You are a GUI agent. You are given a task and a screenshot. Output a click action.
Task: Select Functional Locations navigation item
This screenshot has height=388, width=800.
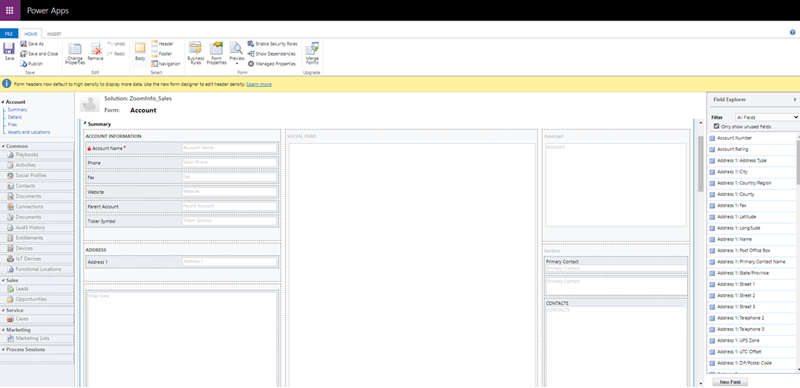[x=37, y=269]
